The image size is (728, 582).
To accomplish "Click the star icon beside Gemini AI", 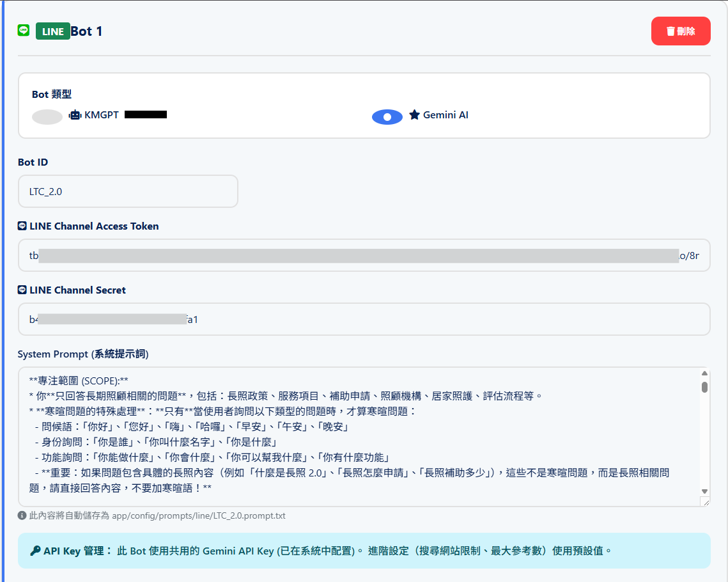I will click(x=415, y=114).
